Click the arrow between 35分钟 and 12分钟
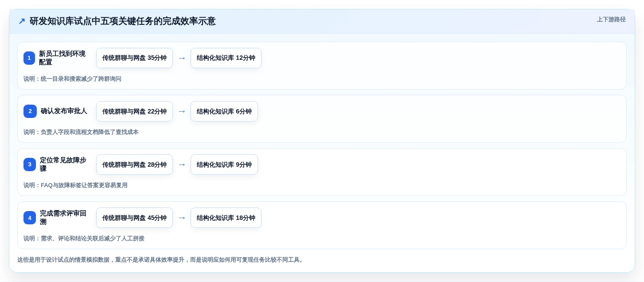 tap(182, 58)
